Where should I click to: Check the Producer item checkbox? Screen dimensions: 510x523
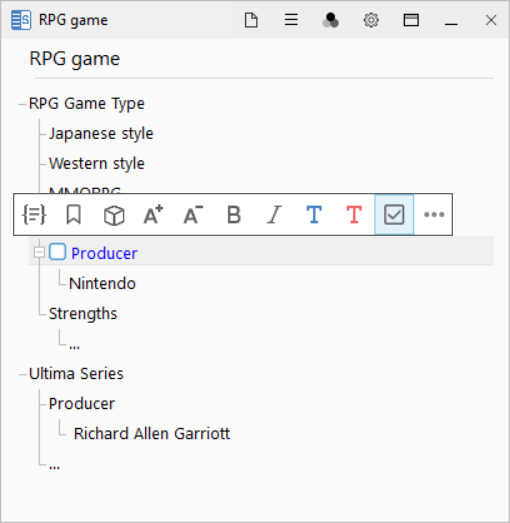pos(57,252)
